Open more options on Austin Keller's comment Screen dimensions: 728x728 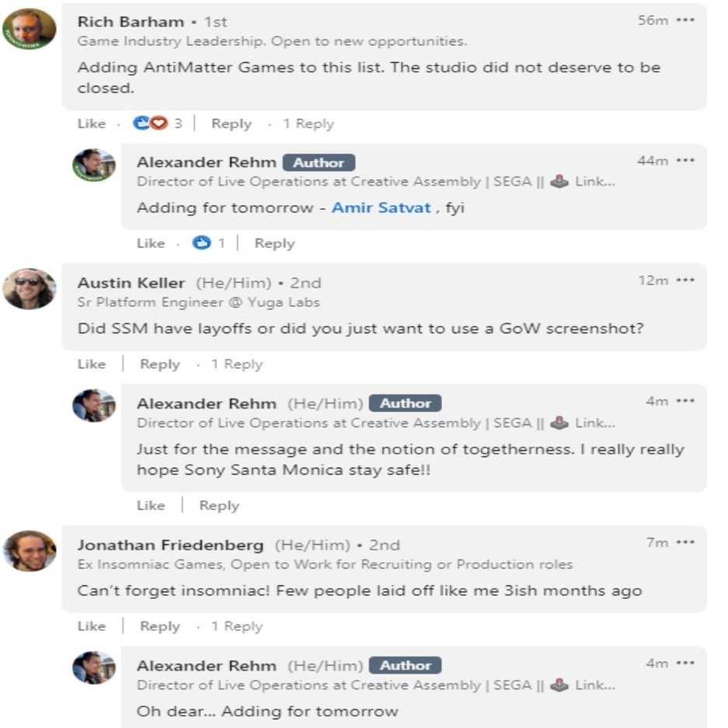pos(685,280)
